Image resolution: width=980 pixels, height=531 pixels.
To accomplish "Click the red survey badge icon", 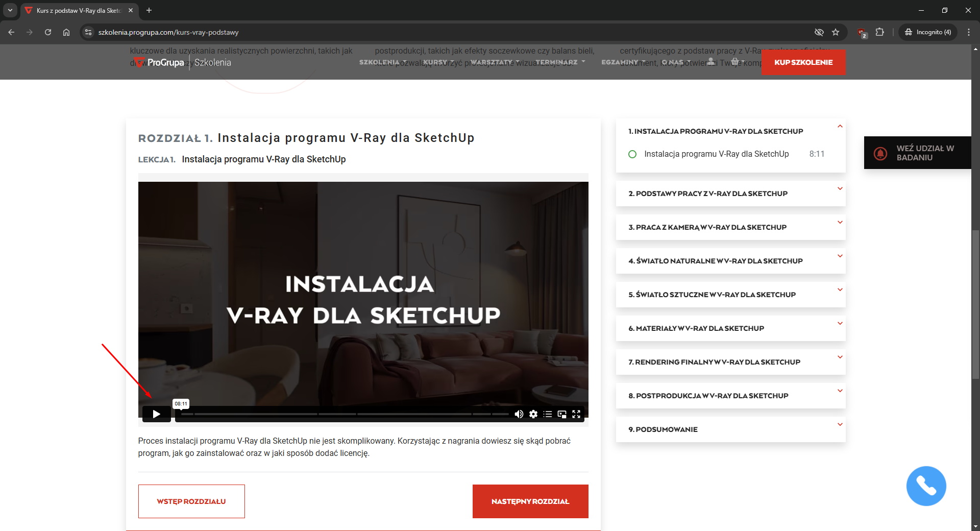I will (x=880, y=153).
